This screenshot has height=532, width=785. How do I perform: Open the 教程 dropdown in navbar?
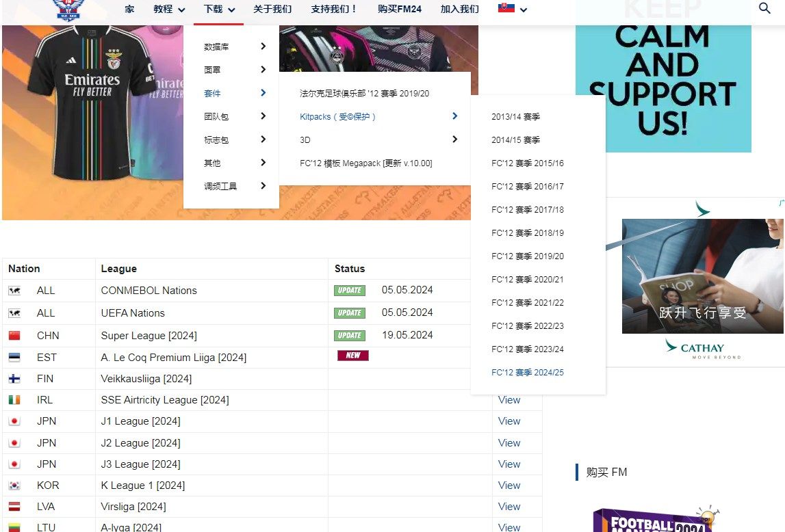point(169,9)
